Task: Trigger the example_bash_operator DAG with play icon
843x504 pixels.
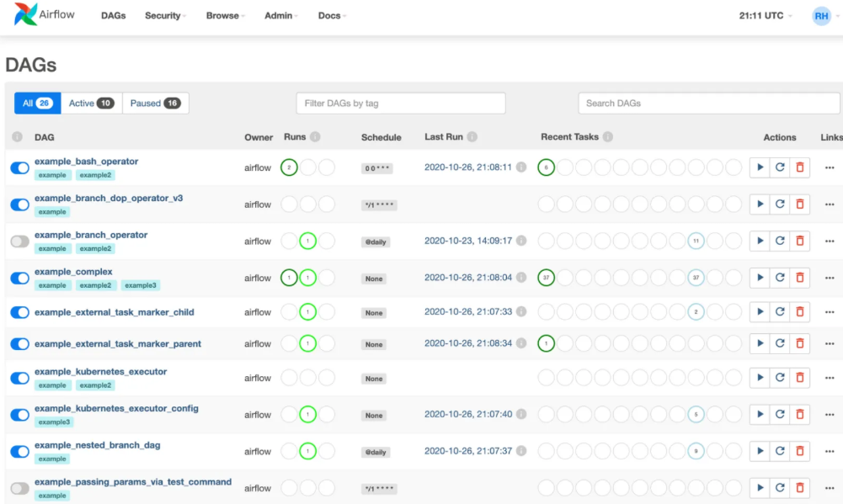Action: [760, 167]
